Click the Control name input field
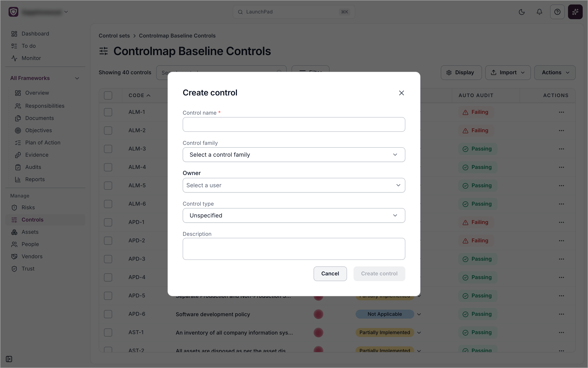The image size is (588, 368). coord(294,124)
